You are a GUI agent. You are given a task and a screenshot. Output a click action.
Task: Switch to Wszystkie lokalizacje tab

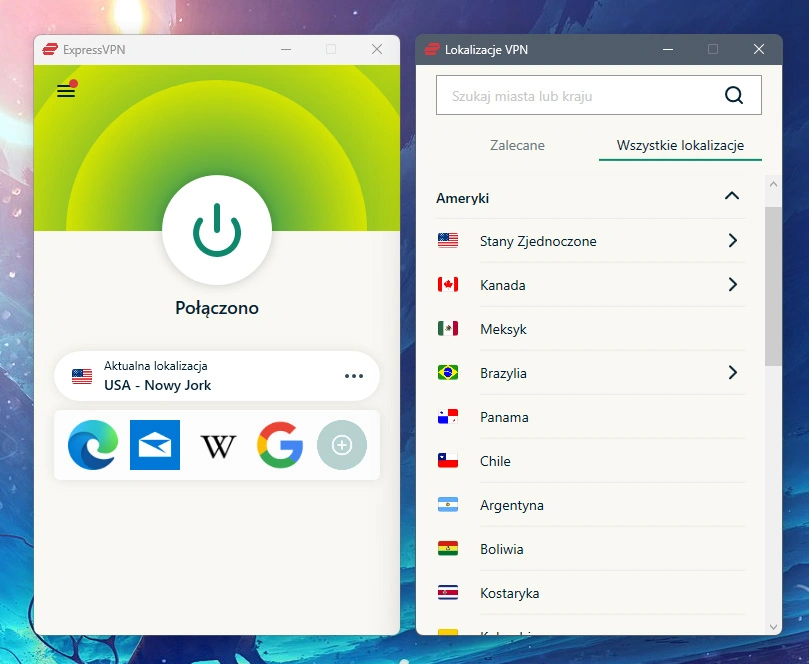pos(680,145)
